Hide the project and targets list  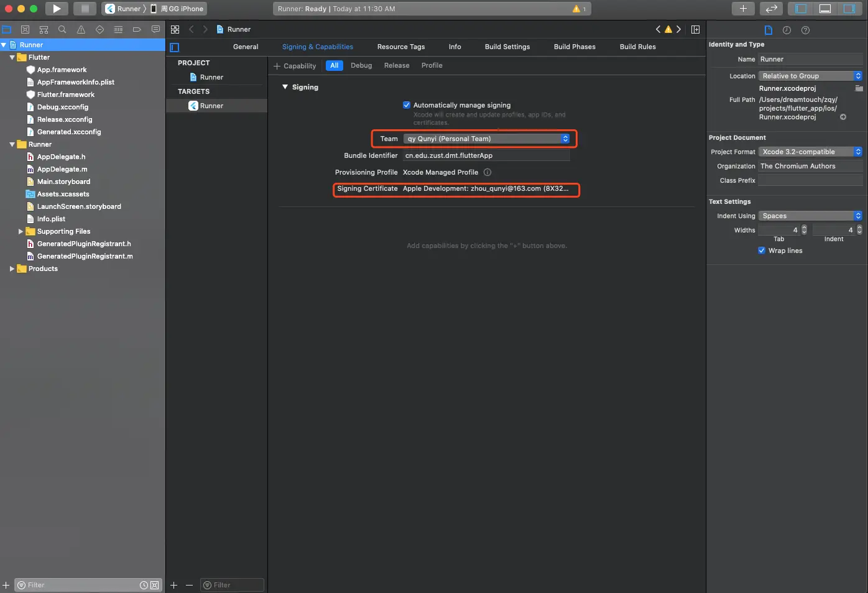pyautogui.click(x=175, y=47)
